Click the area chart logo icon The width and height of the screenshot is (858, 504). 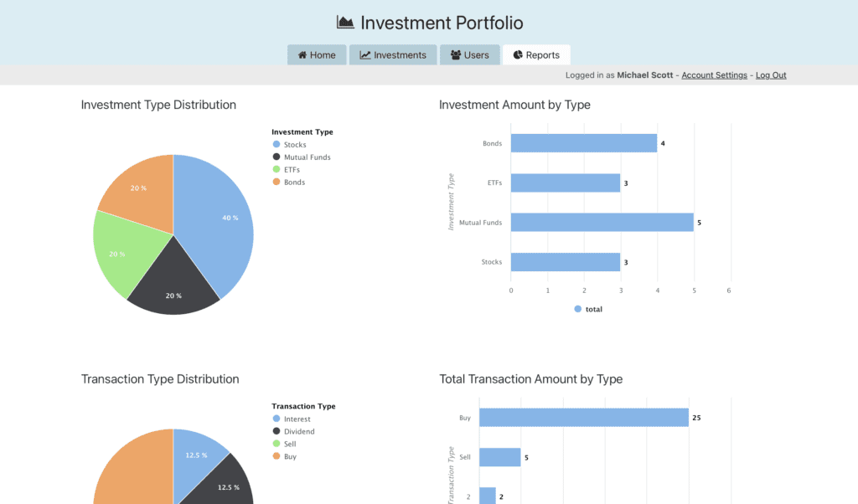345,23
